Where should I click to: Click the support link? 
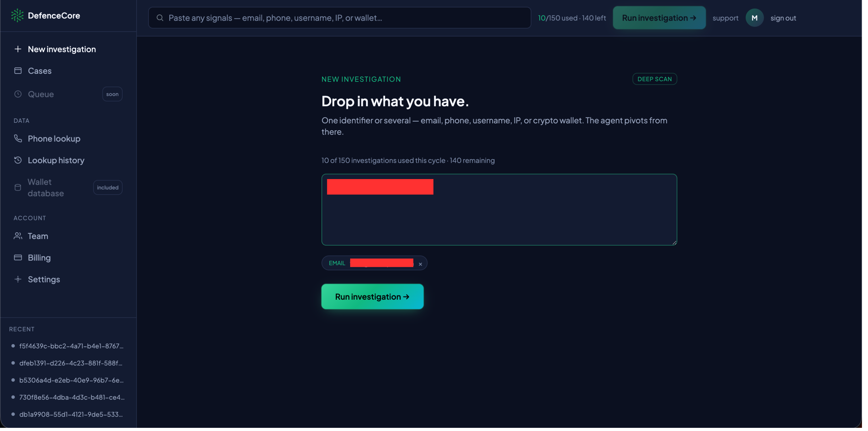730,18
